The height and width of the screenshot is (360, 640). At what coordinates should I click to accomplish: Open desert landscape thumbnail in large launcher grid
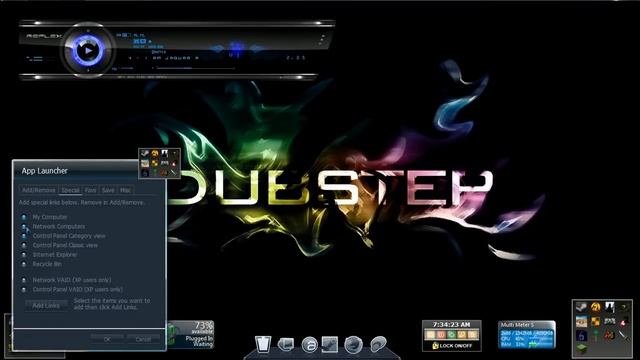pyautogui.click(x=582, y=322)
